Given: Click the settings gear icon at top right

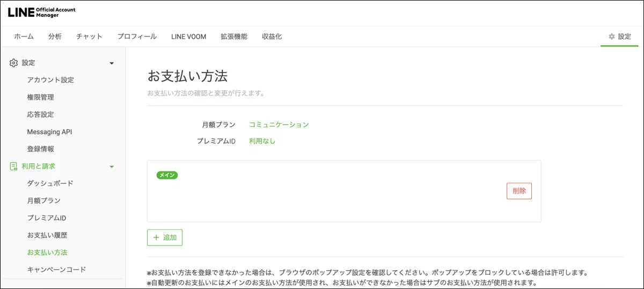Looking at the screenshot, I should (611, 37).
